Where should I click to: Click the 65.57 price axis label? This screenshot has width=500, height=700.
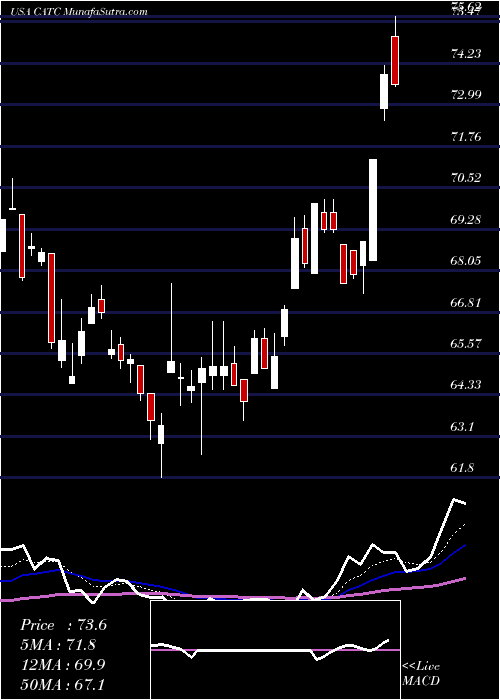click(467, 343)
